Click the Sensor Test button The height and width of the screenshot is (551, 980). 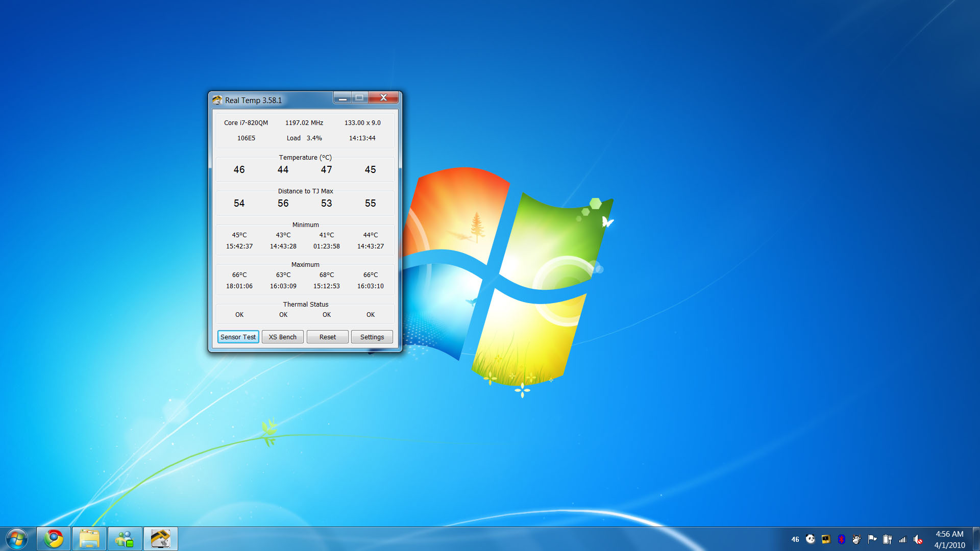(238, 337)
